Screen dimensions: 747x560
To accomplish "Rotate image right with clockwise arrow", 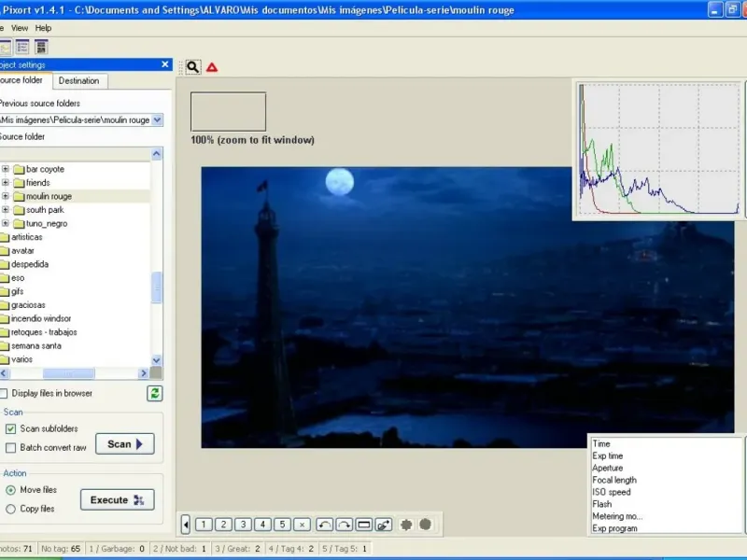I will pyautogui.click(x=344, y=525).
